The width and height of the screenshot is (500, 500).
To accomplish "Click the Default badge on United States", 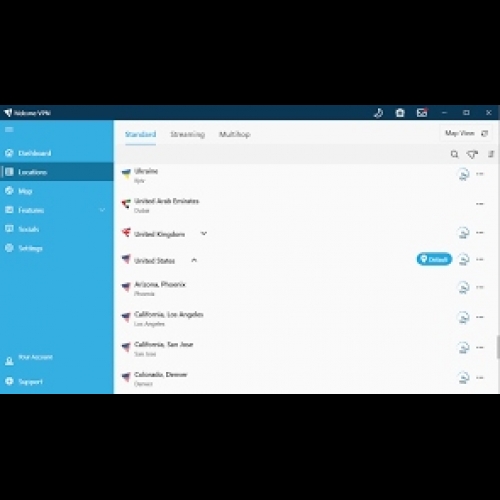I will click(x=434, y=259).
